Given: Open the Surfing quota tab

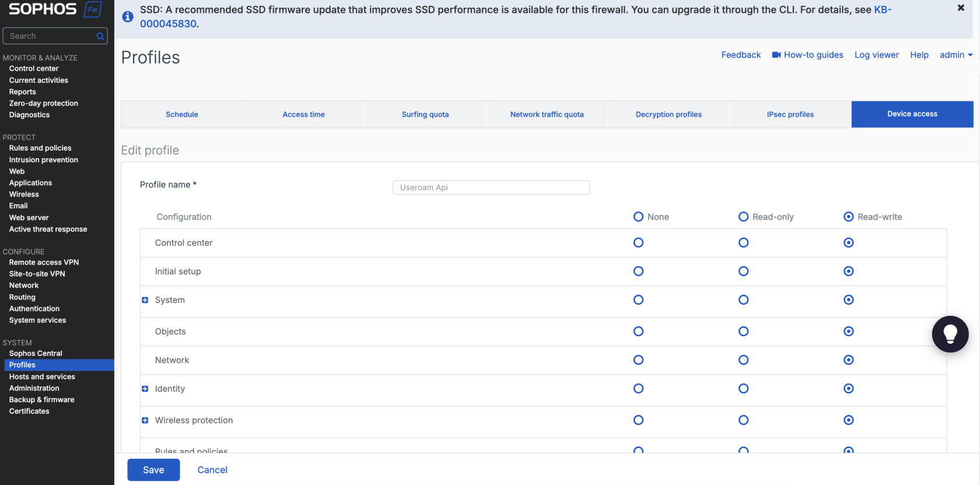Looking at the screenshot, I should pos(425,114).
